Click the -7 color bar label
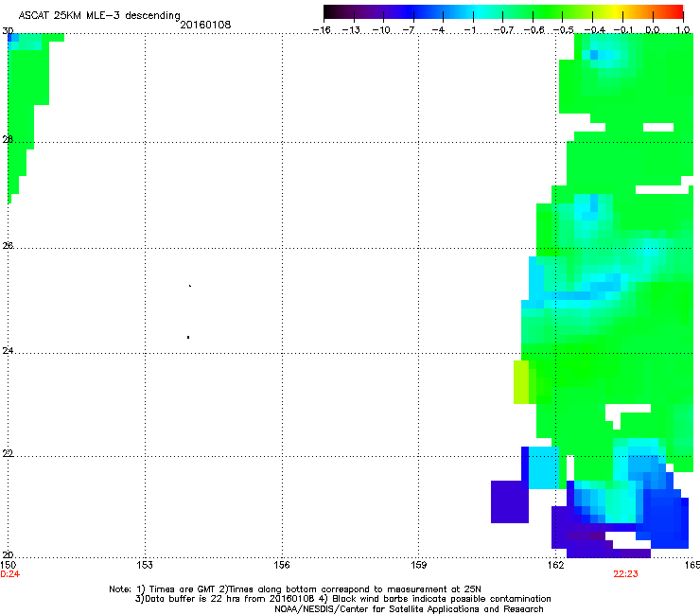The width and height of the screenshot is (700, 615). tap(409, 30)
